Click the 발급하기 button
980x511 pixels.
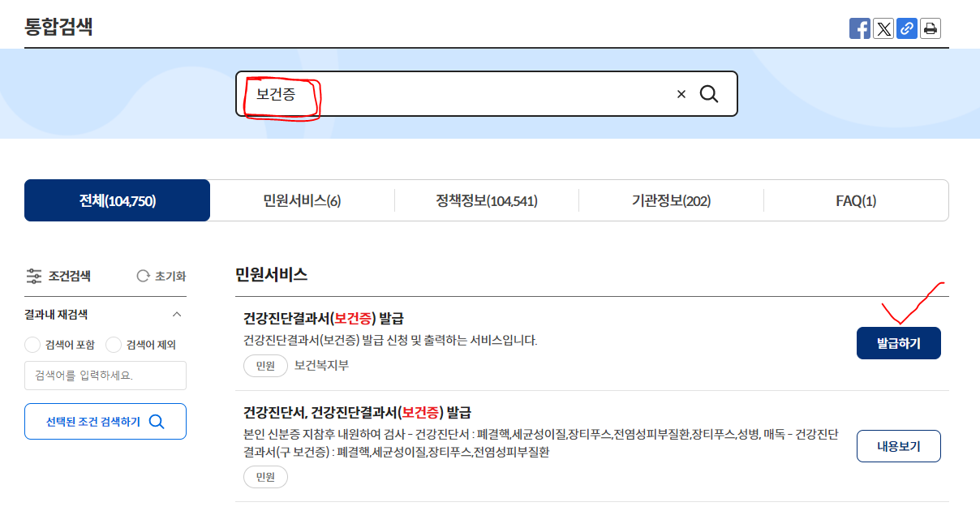898,342
